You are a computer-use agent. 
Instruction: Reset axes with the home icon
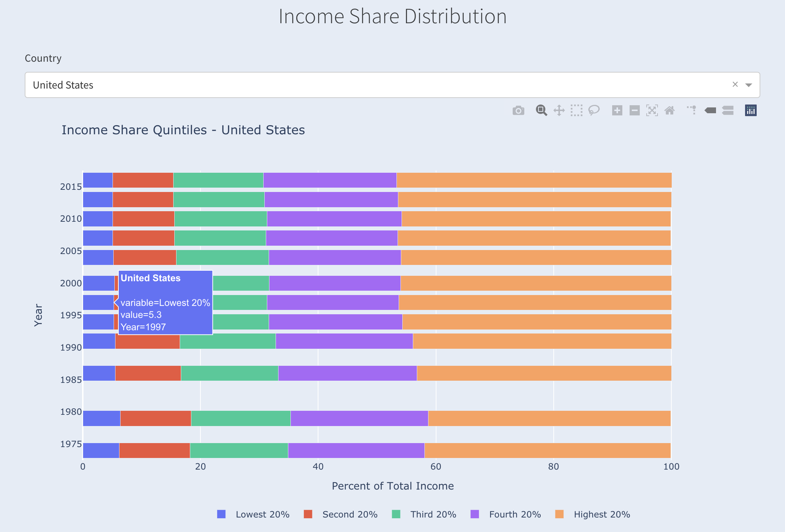669,110
